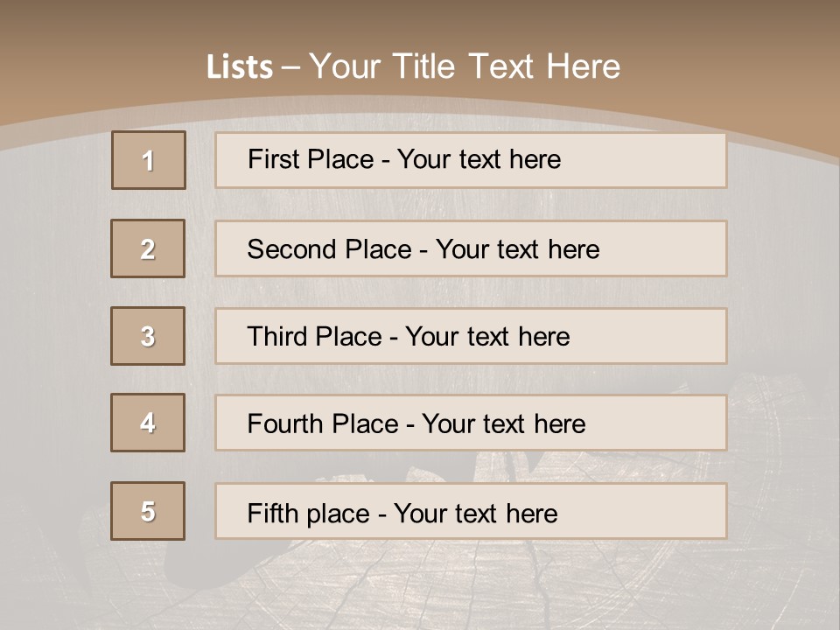The height and width of the screenshot is (630, 840).
Task: Click the number 1 box
Action: pos(148,160)
